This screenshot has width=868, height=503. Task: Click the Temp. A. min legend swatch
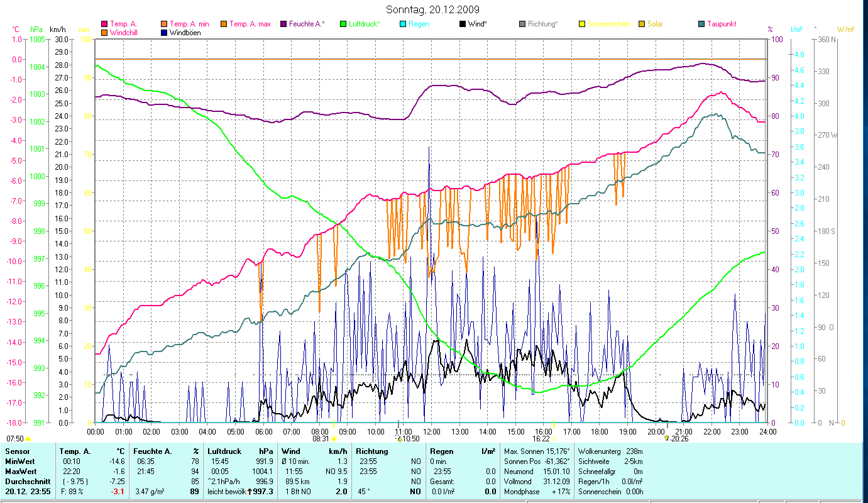(x=165, y=25)
